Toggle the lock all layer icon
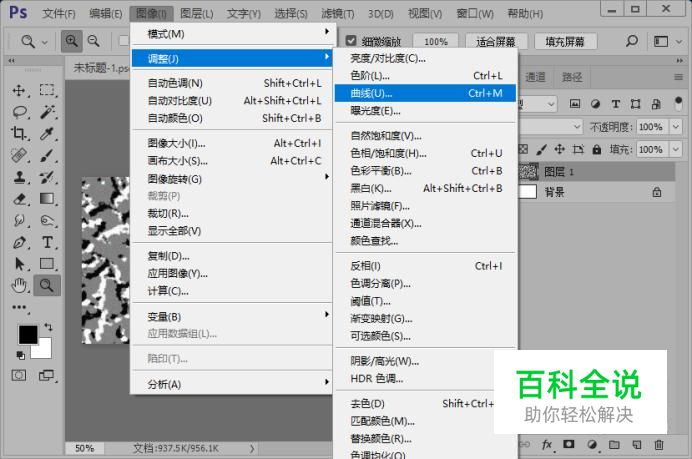Image resolution: width=692 pixels, height=459 pixels. (597, 149)
